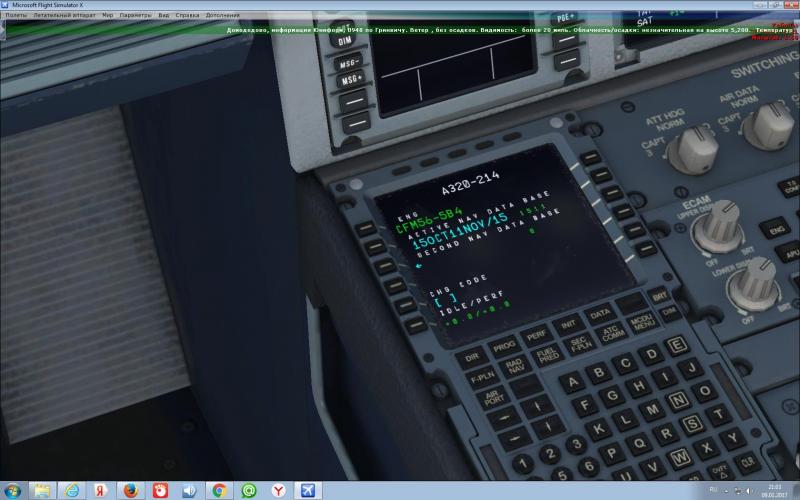Click letter N key on MCDU

679,401
